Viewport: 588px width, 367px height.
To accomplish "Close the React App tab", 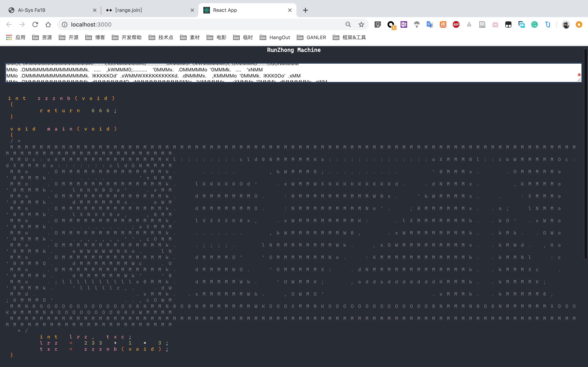I will [290, 10].
